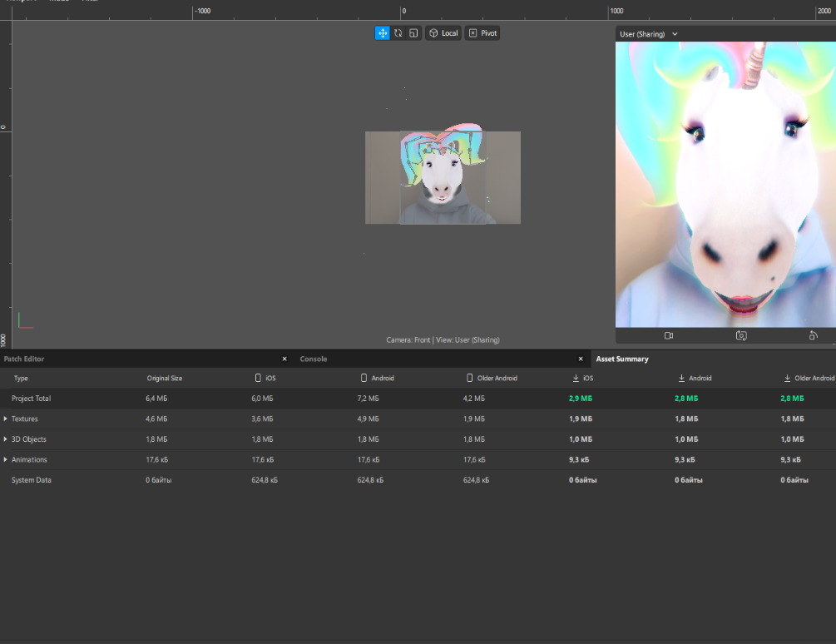
Task: Click the Original Size column header
Action: pos(164,378)
